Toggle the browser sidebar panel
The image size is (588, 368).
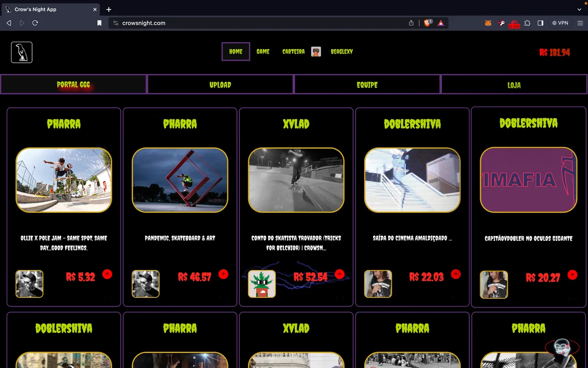point(540,23)
